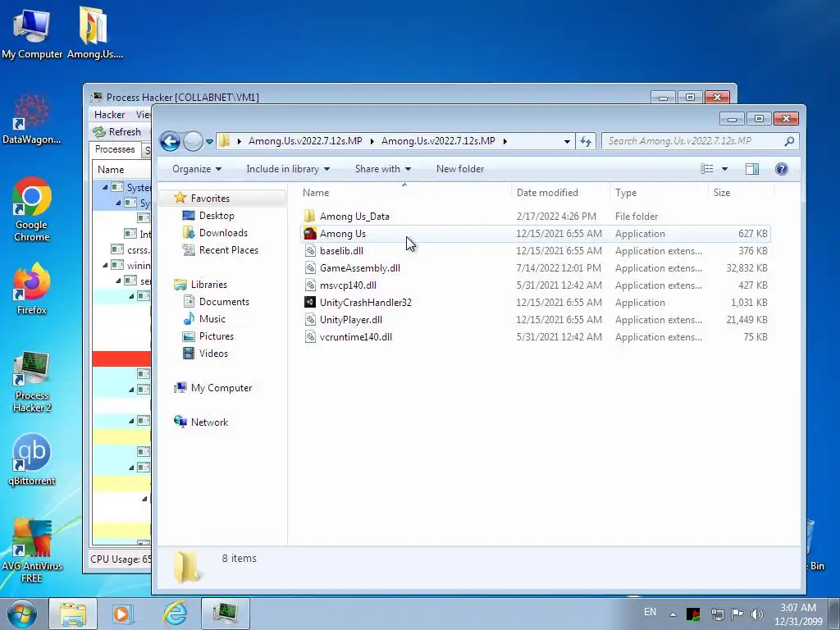This screenshot has width=840, height=630.
Task: Open Windows Explorer taskbar icon
Action: point(73,614)
